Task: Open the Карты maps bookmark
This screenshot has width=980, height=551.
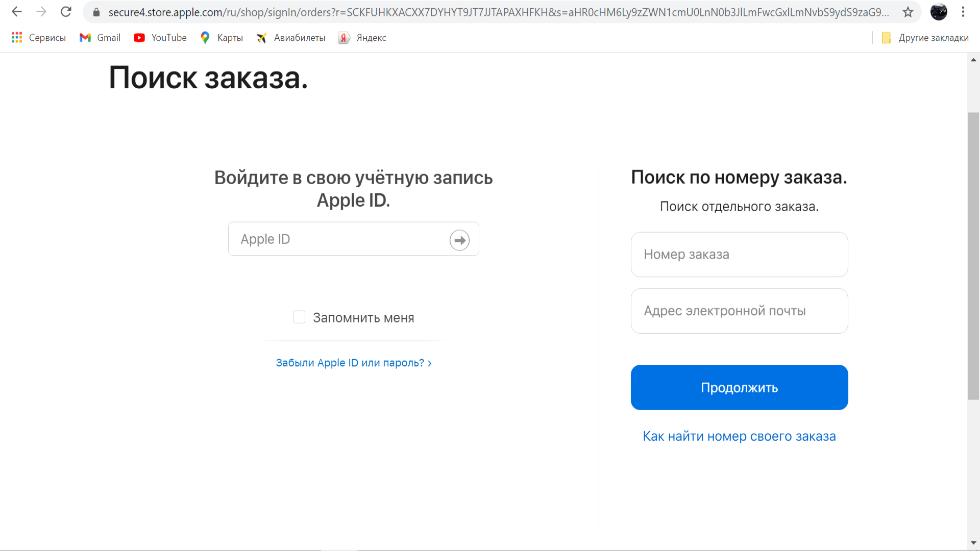Action: coord(222,37)
